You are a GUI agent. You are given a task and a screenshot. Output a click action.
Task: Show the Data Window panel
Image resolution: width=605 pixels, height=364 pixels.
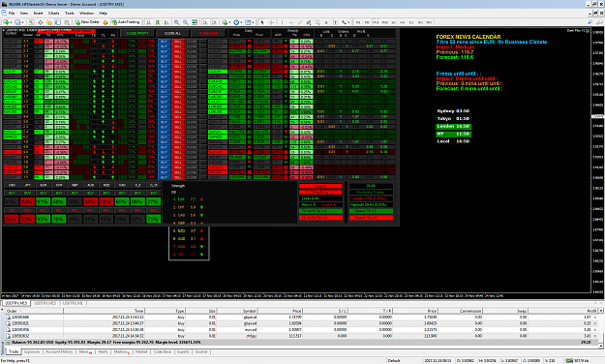click(x=40, y=22)
